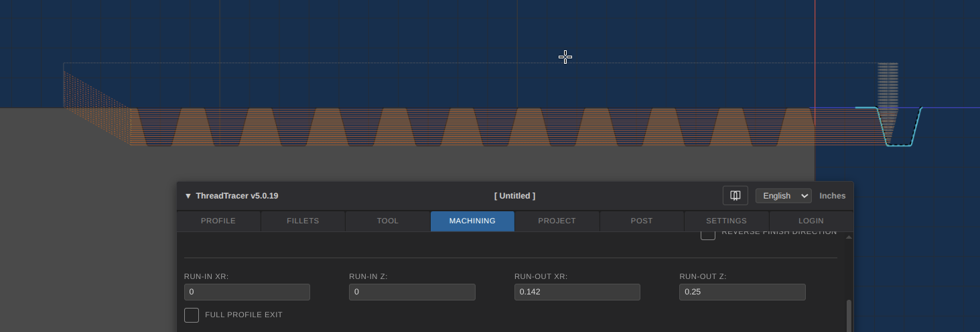The image size is (980, 332).
Task: Click the Run-Out Z value field
Action: (x=742, y=292)
